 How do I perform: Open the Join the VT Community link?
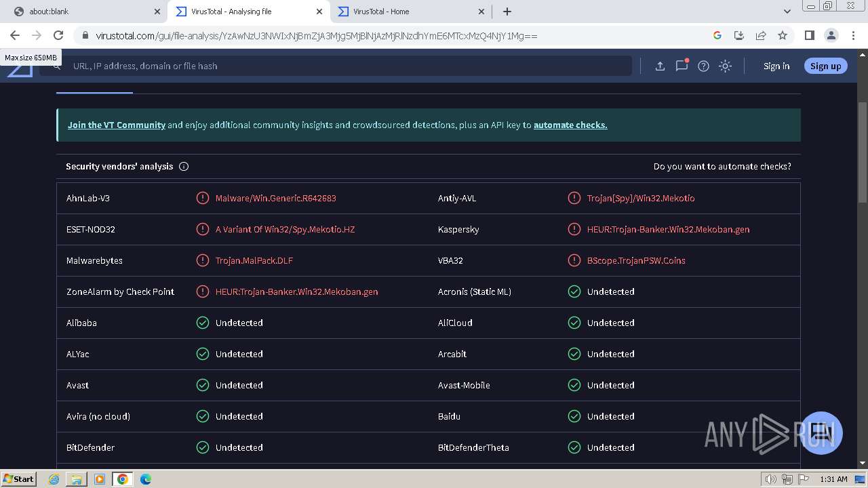click(117, 125)
